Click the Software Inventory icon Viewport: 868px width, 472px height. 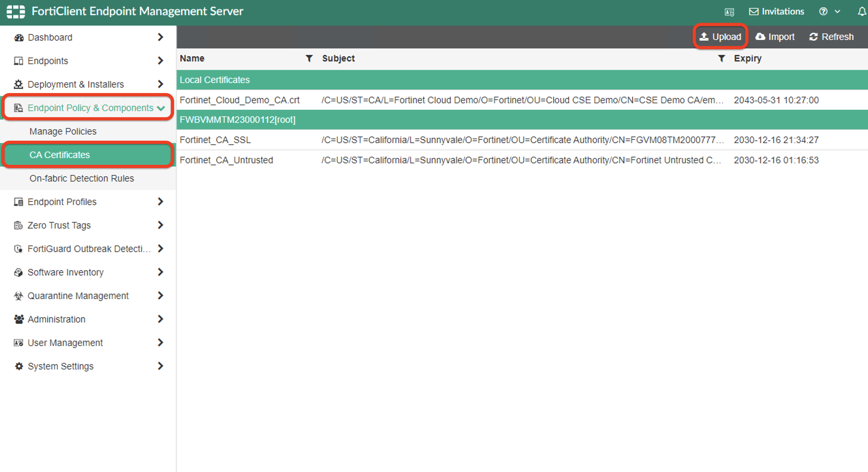(x=19, y=272)
